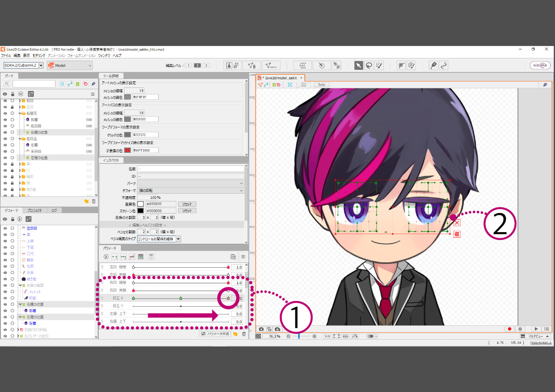Click リセット next to 乗算色
Image resolution: width=555 pixels, height=392 pixels.
click(x=187, y=204)
